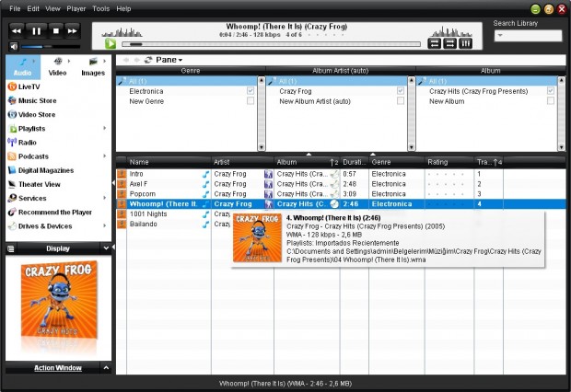Select the 1001 Nights track
This screenshot has width=571, height=392.
click(148, 214)
